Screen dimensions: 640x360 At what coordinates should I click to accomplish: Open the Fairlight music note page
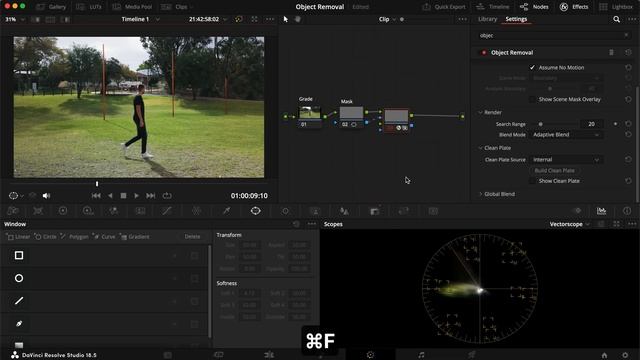[421, 355]
